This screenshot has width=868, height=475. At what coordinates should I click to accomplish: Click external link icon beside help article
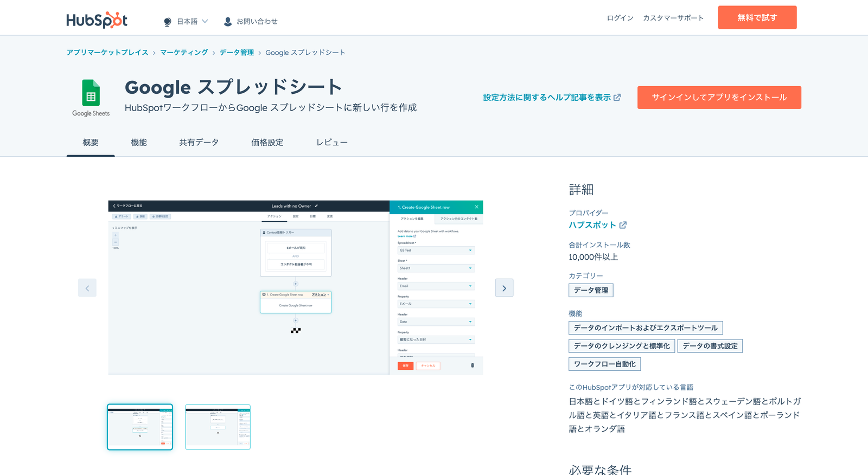coord(617,98)
